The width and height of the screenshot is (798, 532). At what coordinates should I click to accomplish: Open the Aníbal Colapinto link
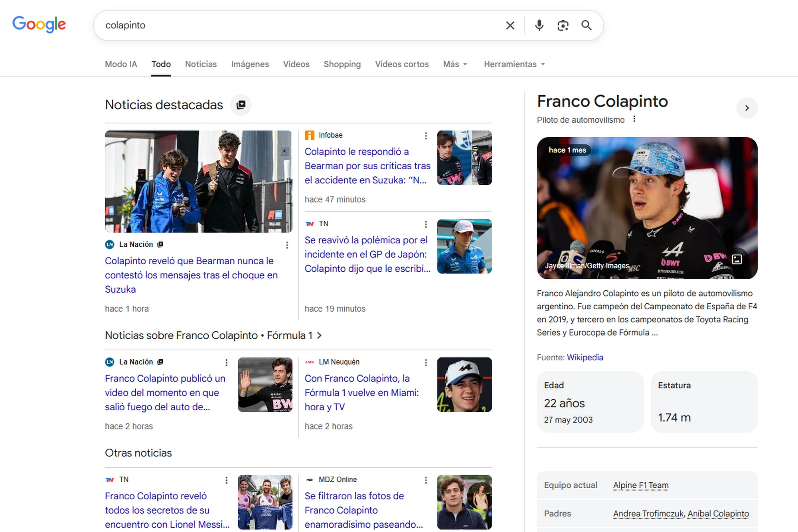point(718,514)
